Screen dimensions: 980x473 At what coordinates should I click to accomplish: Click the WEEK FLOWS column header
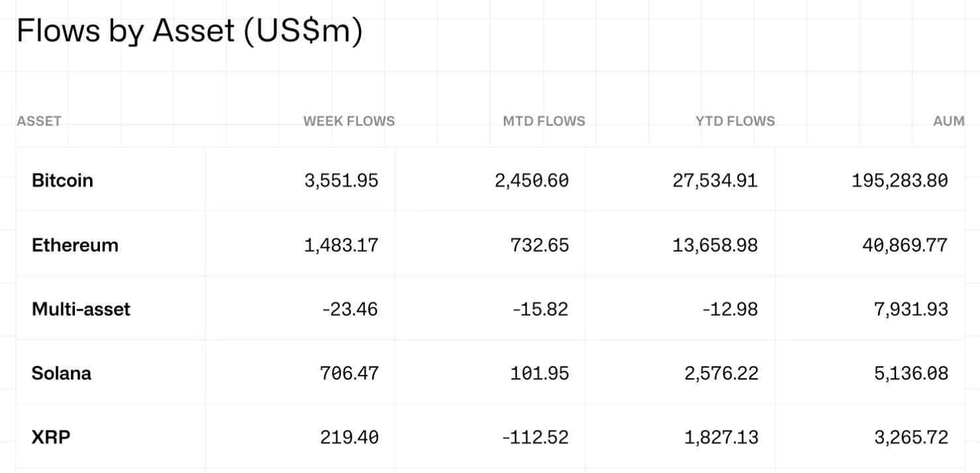click(349, 121)
